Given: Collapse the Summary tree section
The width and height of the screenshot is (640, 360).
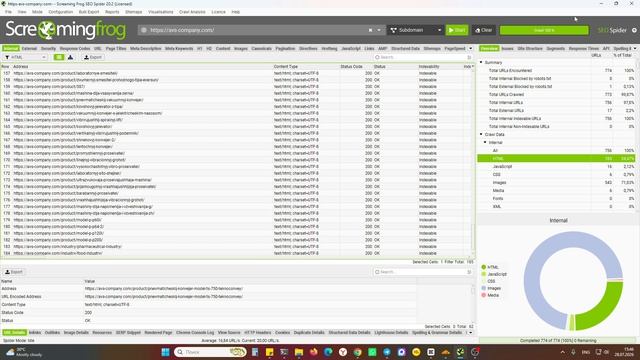Looking at the screenshot, I should click(x=481, y=62).
